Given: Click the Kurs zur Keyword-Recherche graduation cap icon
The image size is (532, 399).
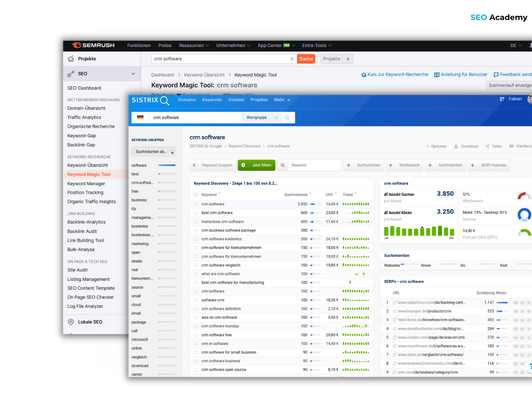Looking at the screenshot, I should pyautogui.click(x=364, y=75).
